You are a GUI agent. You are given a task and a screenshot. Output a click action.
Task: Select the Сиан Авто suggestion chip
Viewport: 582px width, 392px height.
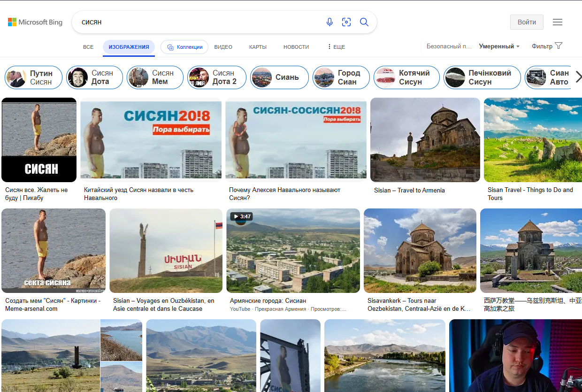pos(548,77)
